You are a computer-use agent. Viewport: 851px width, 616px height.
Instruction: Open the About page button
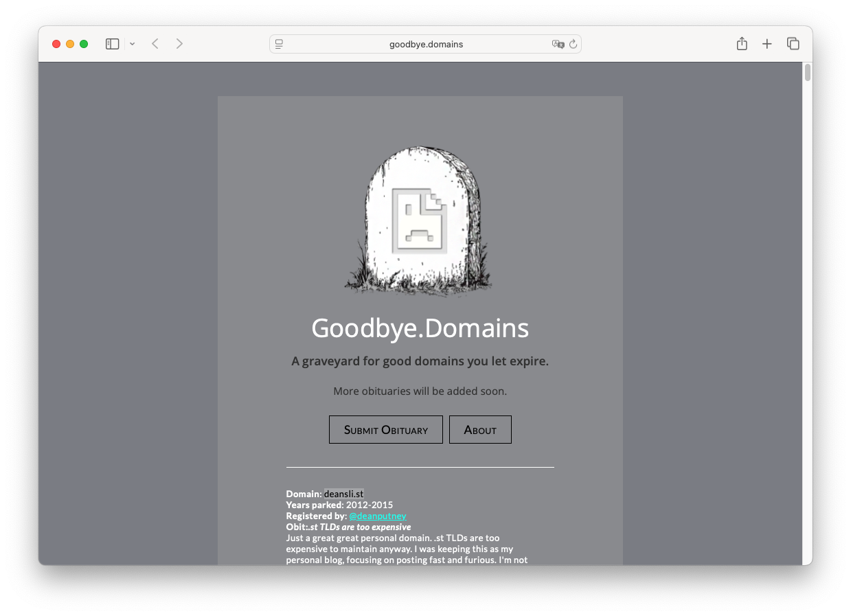(x=480, y=430)
